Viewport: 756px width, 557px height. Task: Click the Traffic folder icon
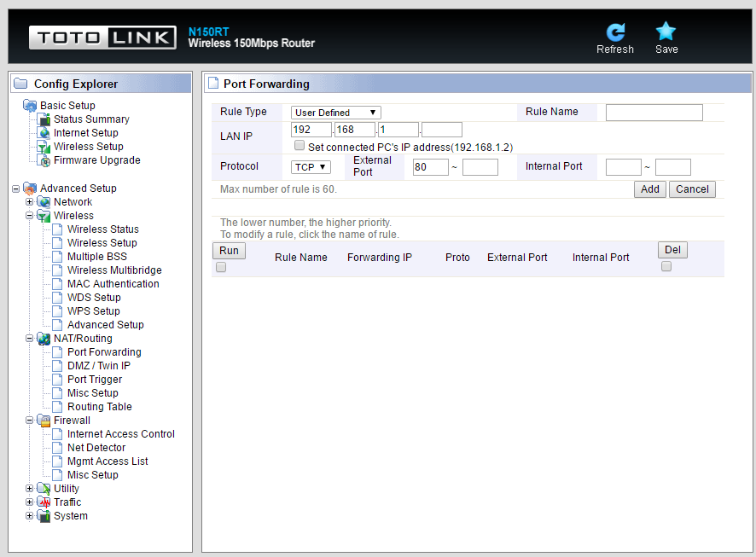[44, 502]
